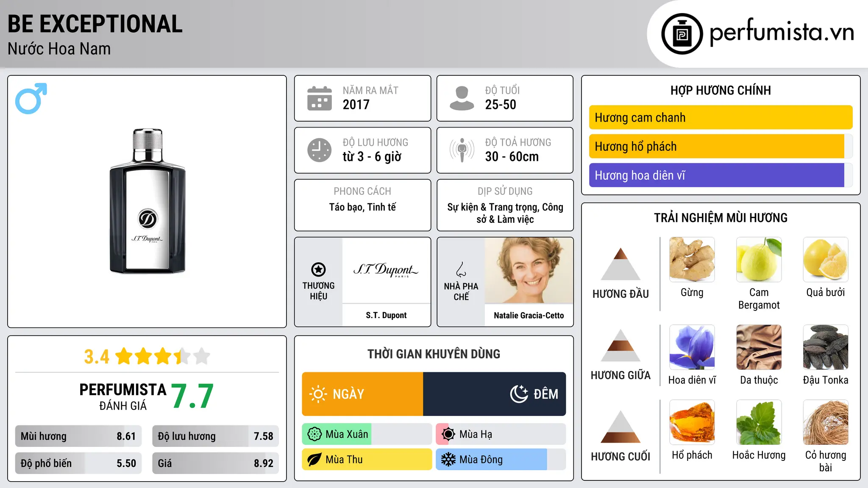The height and width of the screenshot is (488, 868).
Task: Click the Mùi hương 8.61 score bar
Action: click(78, 436)
